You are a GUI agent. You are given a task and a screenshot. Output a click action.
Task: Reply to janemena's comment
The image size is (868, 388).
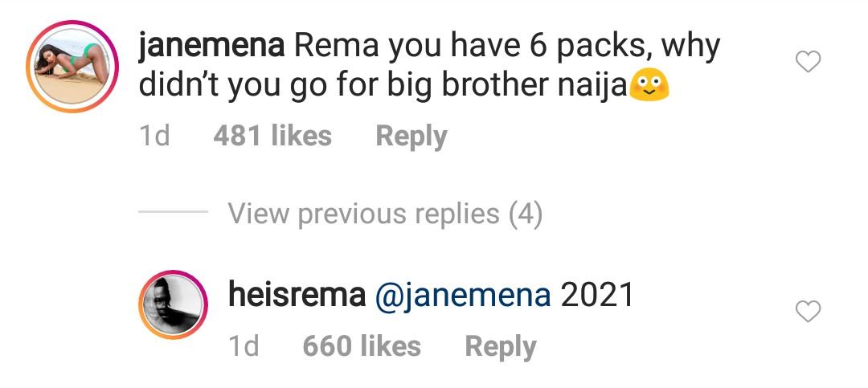pos(411,137)
